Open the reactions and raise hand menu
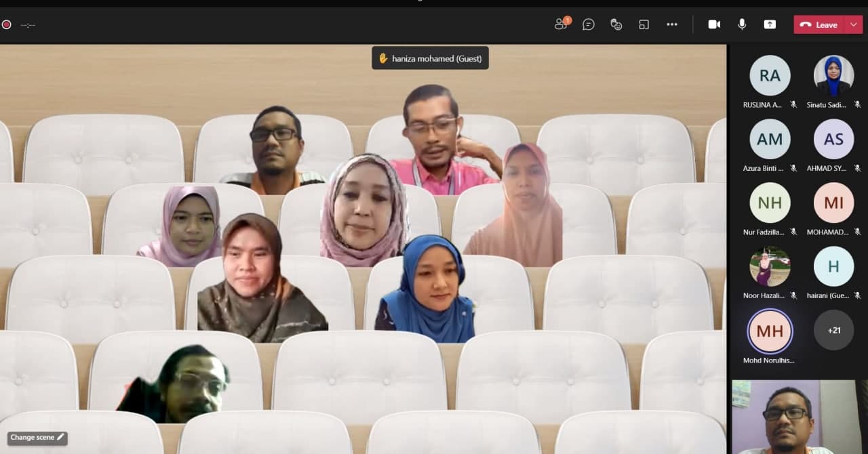 (616, 24)
